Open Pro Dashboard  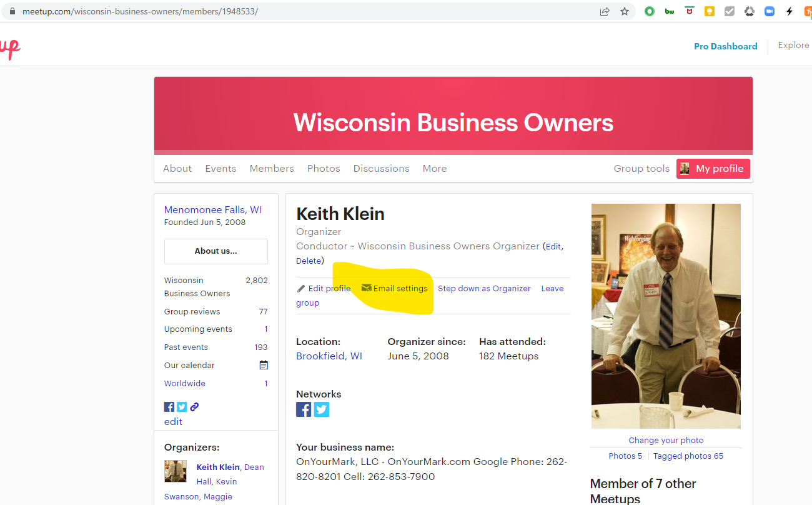click(726, 46)
